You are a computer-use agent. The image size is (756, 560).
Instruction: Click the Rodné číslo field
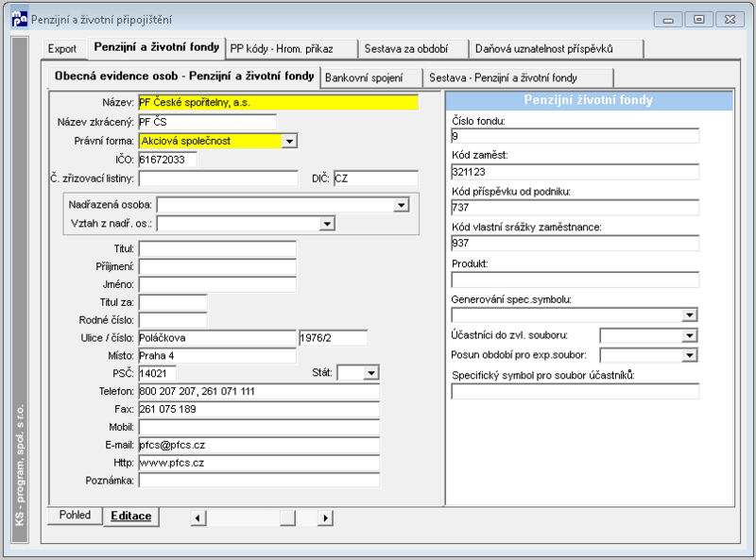pos(173,320)
